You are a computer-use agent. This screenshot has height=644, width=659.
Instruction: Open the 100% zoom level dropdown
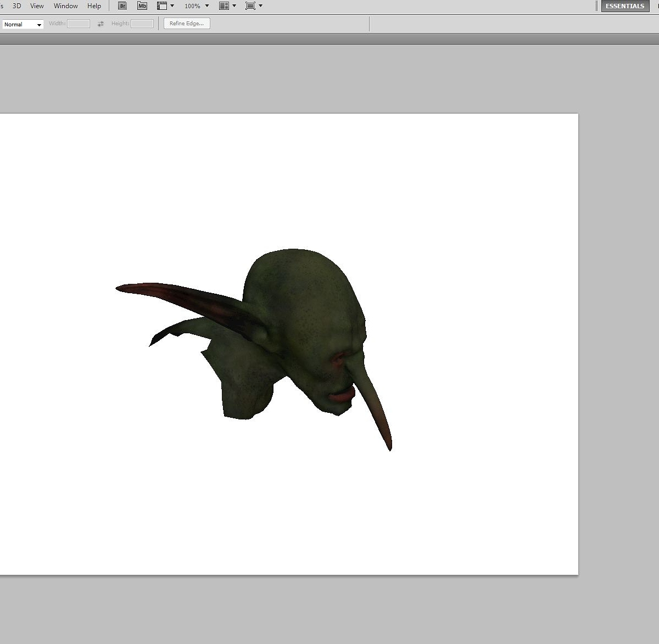pyautogui.click(x=197, y=6)
